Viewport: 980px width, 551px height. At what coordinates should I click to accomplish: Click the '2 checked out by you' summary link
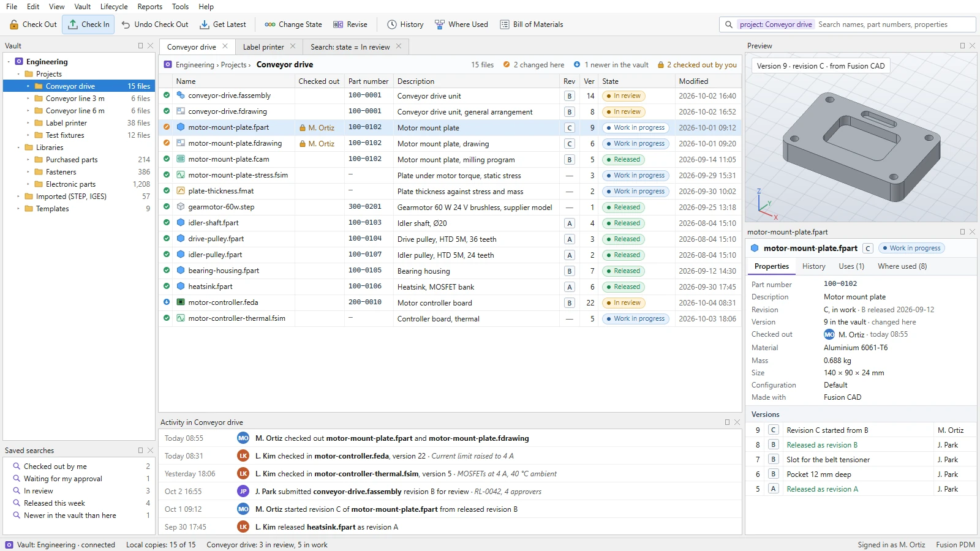697,65
